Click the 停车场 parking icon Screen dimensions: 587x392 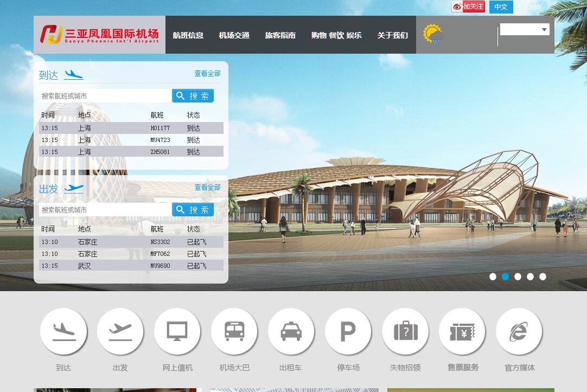(x=348, y=331)
